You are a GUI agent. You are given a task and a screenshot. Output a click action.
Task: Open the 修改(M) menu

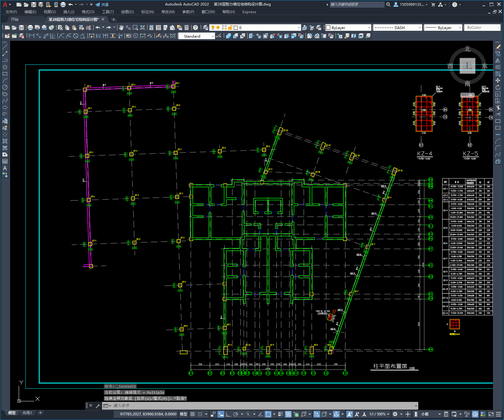168,12
